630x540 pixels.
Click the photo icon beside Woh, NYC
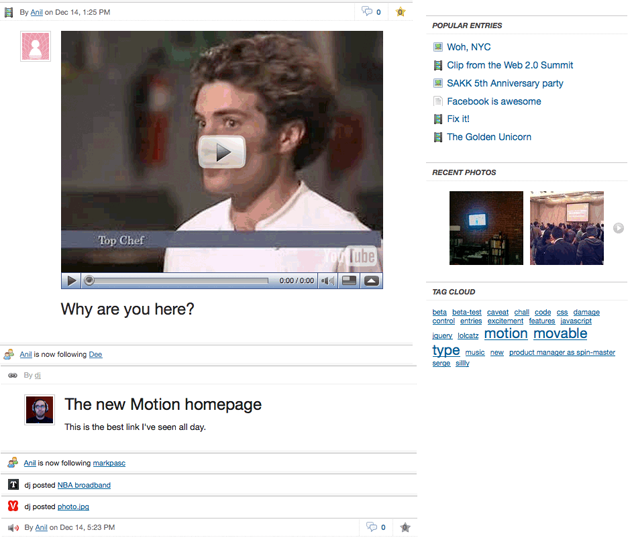pos(438,47)
